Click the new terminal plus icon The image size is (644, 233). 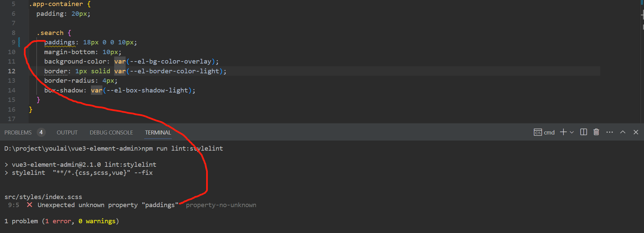pos(563,132)
